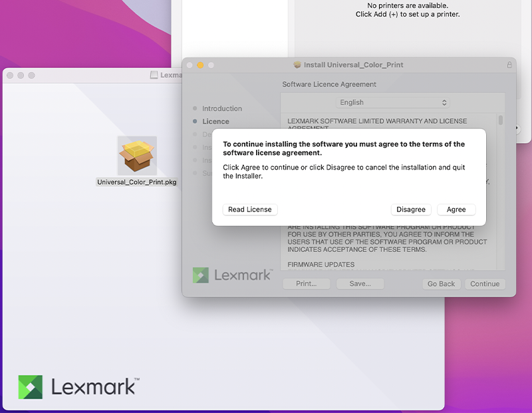532x413 pixels.
Task: Click the license text scrollbar thumb
Action: 501,120
